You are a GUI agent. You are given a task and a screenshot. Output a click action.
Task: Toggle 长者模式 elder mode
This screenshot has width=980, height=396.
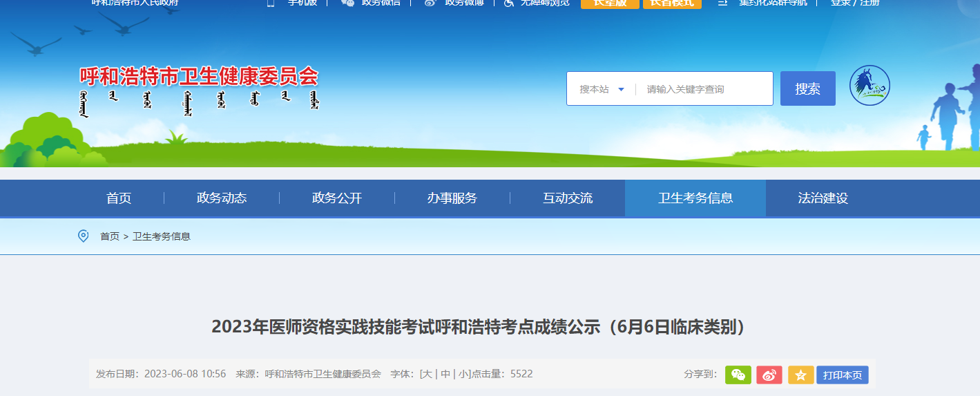tap(672, 3)
